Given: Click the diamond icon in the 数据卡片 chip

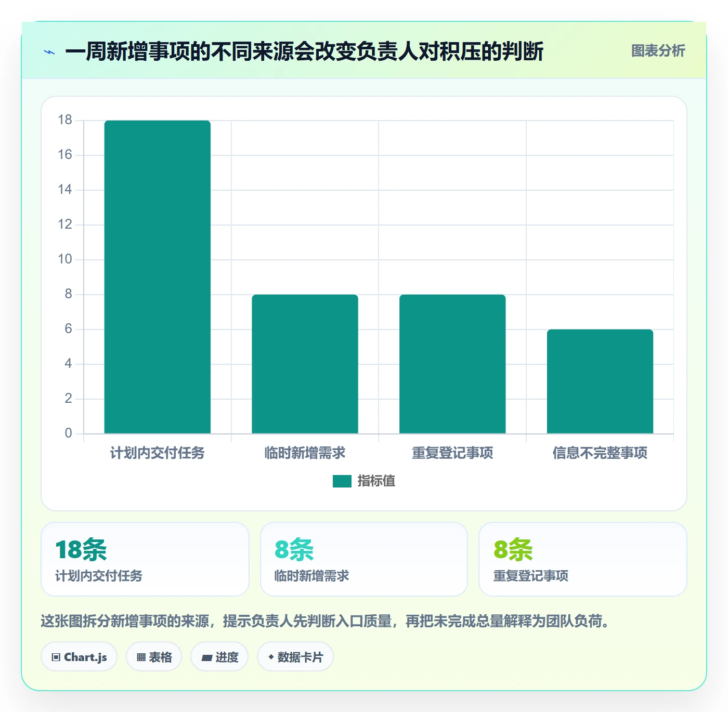Looking at the screenshot, I should 271,657.
